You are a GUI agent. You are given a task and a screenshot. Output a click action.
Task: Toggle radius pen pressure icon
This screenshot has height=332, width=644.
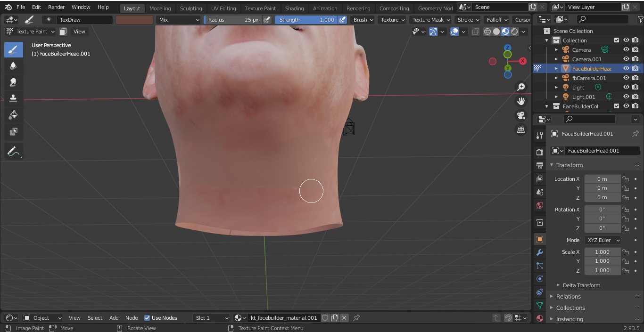click(267, 20)
